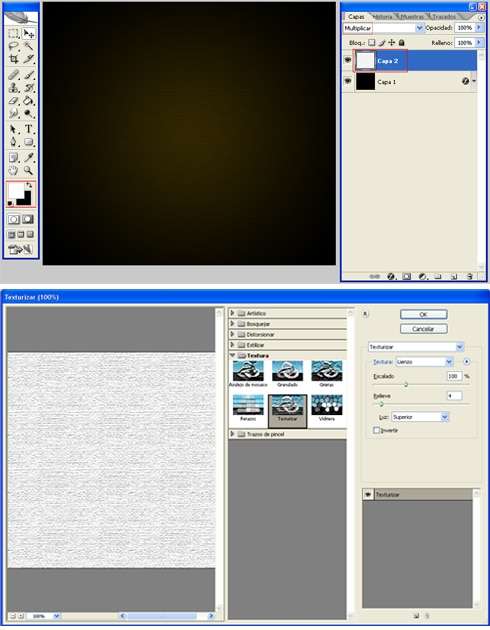The height and width of the screenshot is (630, 490).
Task: Click the OK button
Action: 423,315
